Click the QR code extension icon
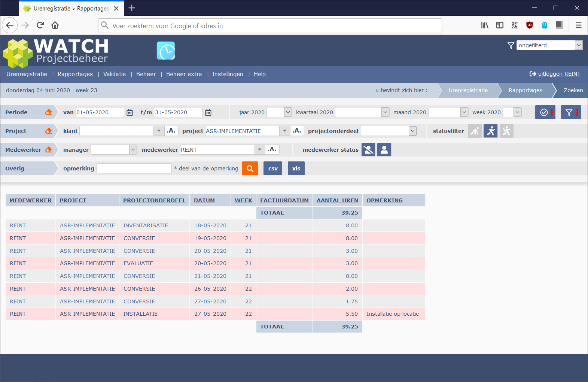 515,25
